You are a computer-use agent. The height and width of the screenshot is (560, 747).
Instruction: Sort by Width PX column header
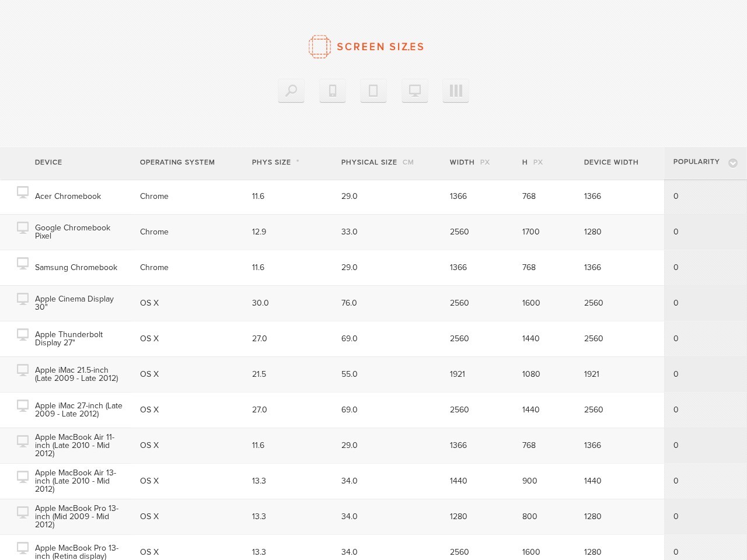470,162
